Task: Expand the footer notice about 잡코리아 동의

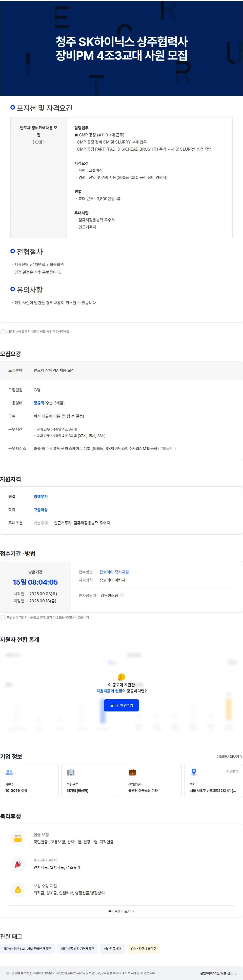Action: click(158, 973)
